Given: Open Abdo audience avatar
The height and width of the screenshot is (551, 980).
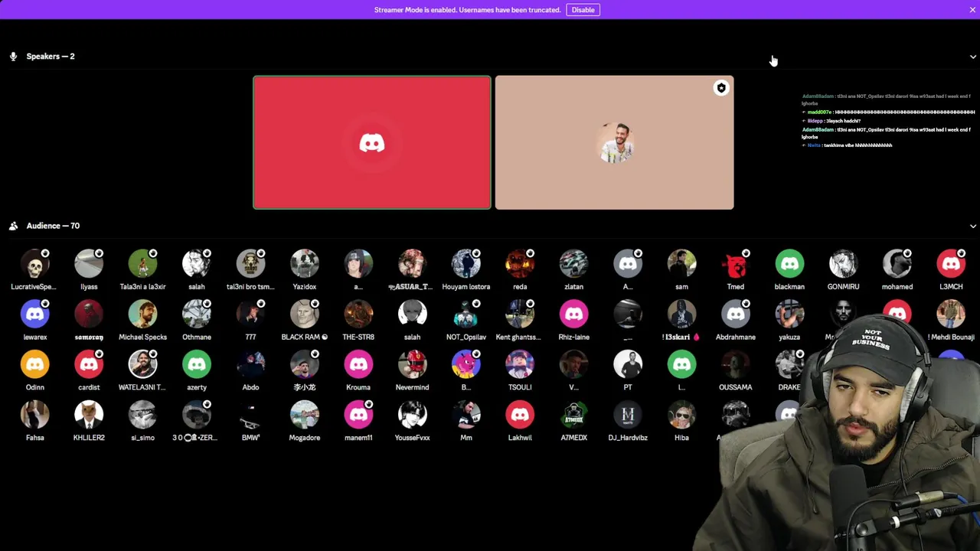Looking at the screenshot, I should point(250,365).
